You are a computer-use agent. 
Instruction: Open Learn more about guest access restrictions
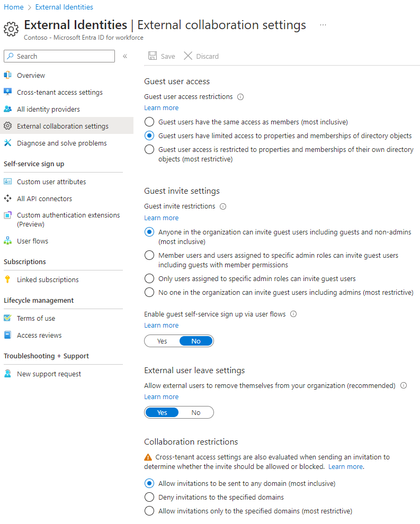click(161, 107)
